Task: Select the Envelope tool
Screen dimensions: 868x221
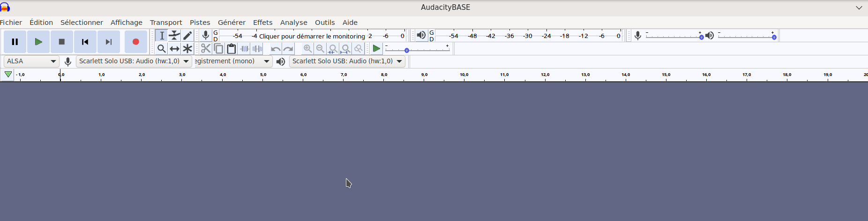Action: coord(174,36)
